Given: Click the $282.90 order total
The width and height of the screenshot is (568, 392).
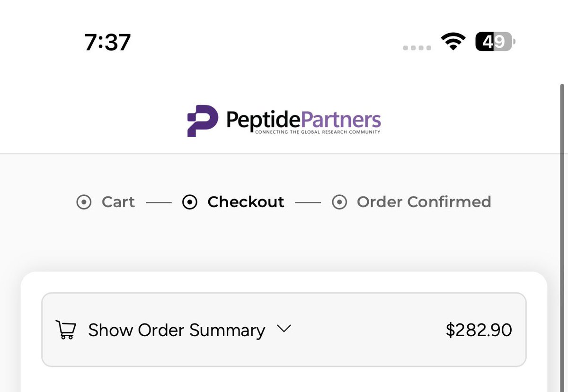Looking at the screenshot, I should click(x=479, y=330).
